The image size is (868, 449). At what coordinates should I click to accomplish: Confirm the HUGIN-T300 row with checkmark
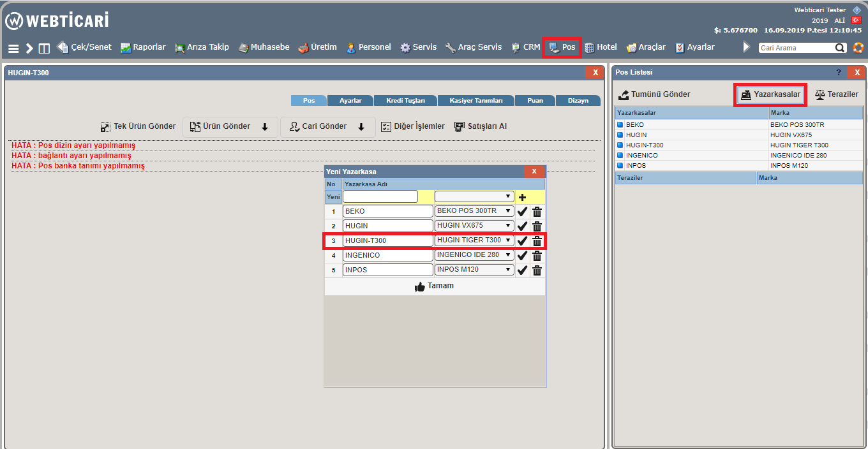point(522,240)
